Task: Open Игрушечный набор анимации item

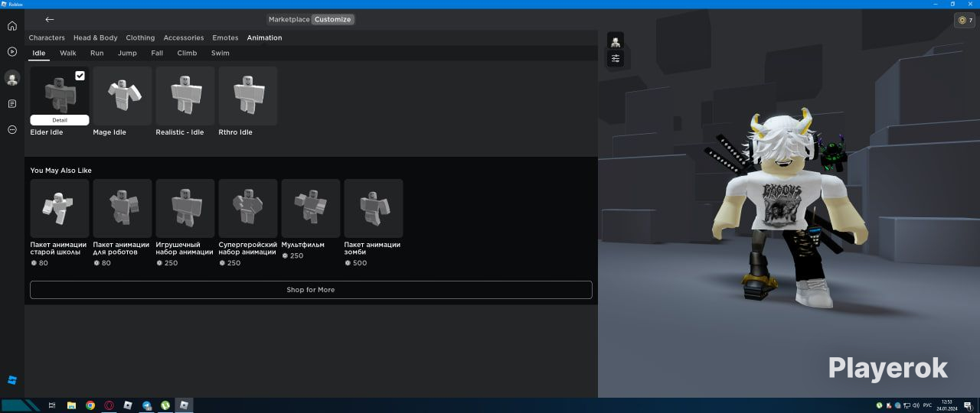Action: pyautogui.click(x=185, y=223)
